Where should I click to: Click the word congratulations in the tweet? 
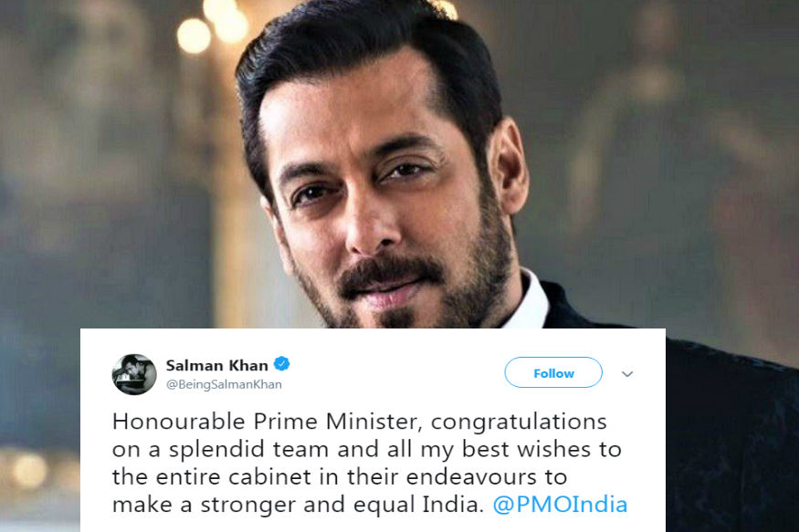coord(519,422)
